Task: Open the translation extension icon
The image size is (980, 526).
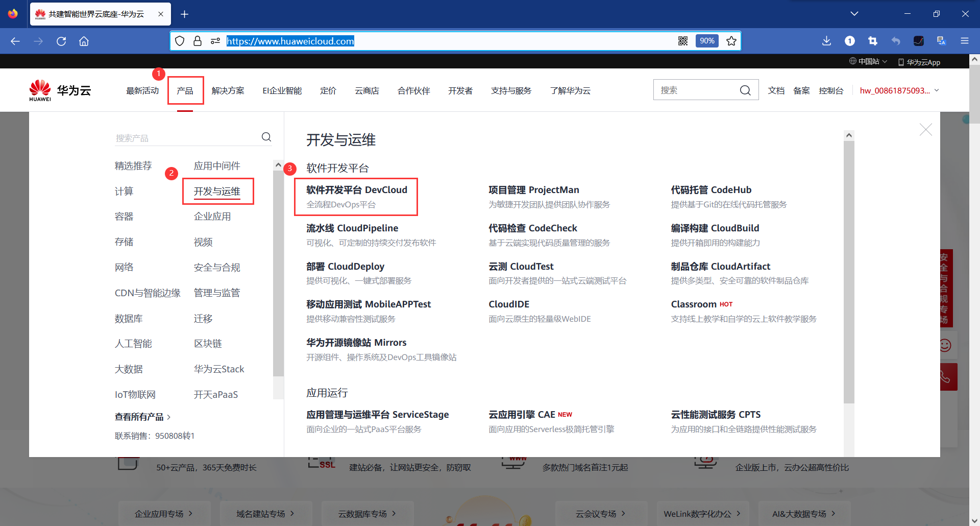Action: pos(941,41)
